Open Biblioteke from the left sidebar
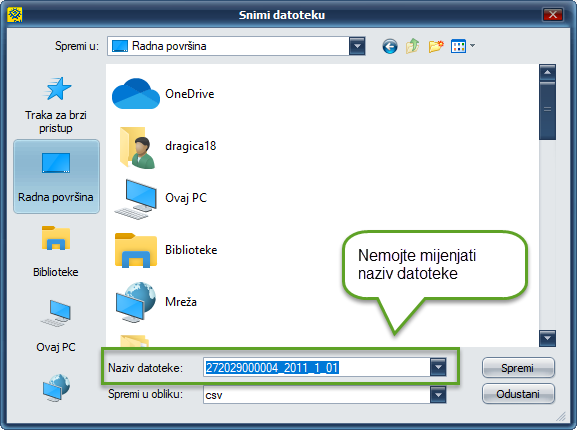 click(56, 252)
